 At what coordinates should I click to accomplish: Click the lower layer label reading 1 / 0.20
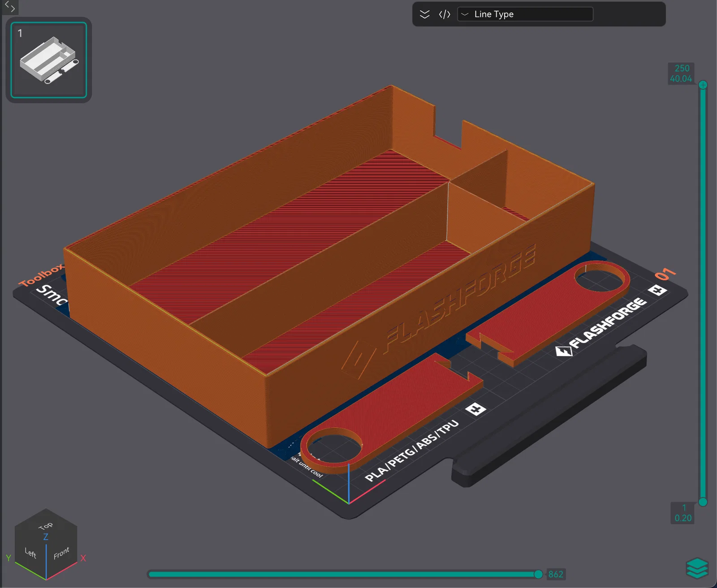[683, 513]
